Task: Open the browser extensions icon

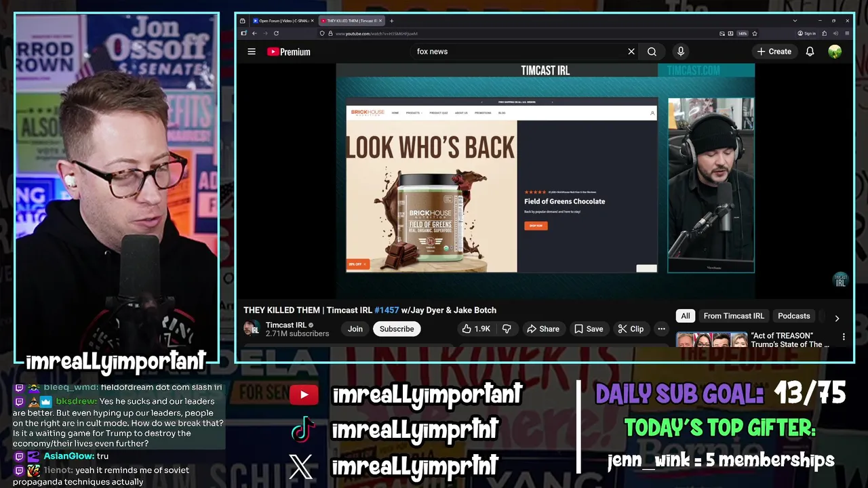Action: coord(825,33)
